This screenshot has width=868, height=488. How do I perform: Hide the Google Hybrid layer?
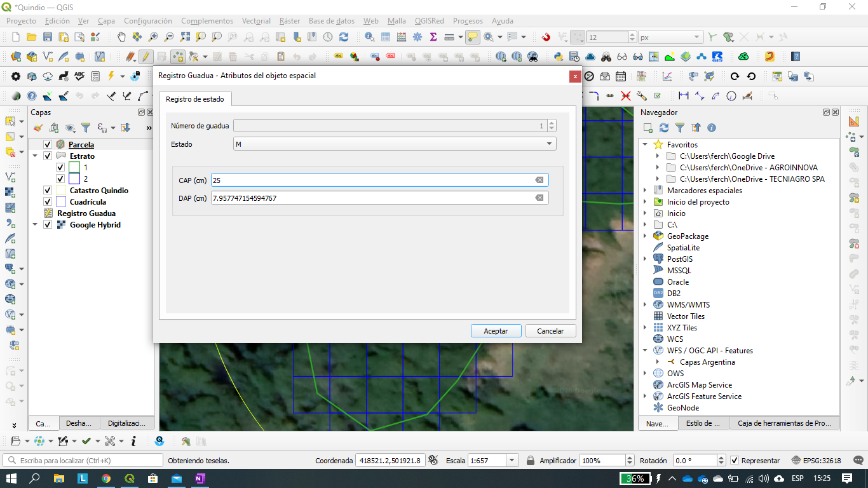click(x=47, y=224)
